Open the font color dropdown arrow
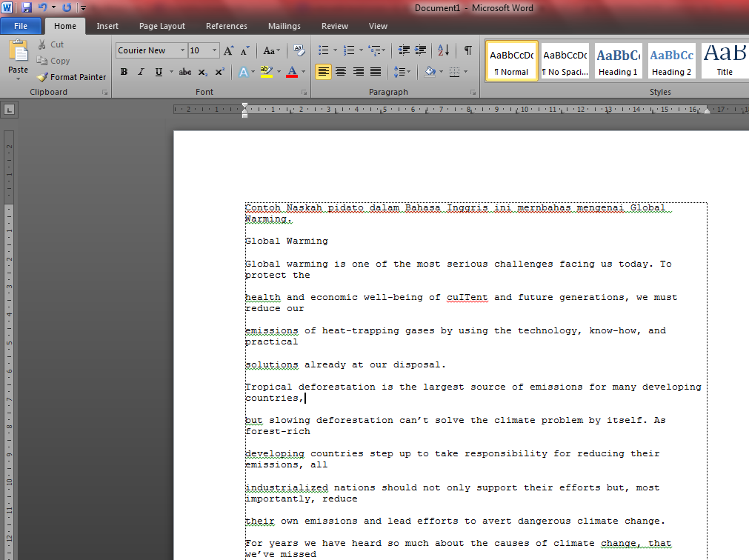The height and width of the screenshot is (560, 749). pos(303,72)
